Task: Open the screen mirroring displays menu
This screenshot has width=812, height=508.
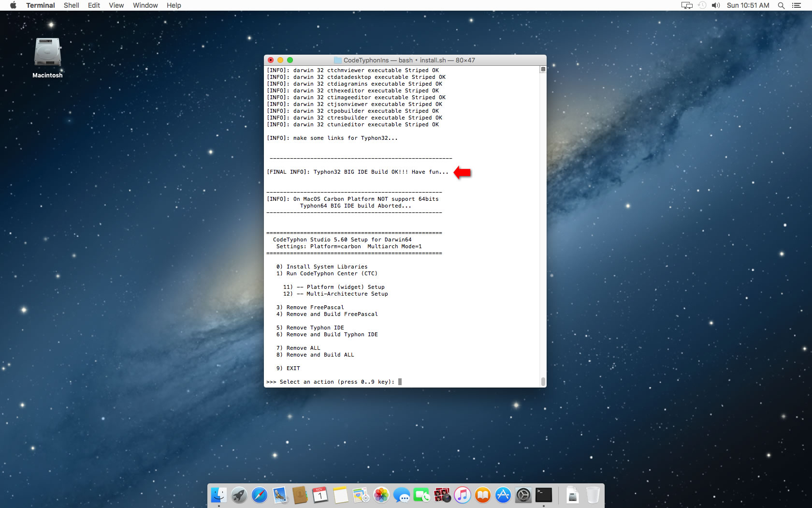Action: pyautogui.click(x=687, y=5)
